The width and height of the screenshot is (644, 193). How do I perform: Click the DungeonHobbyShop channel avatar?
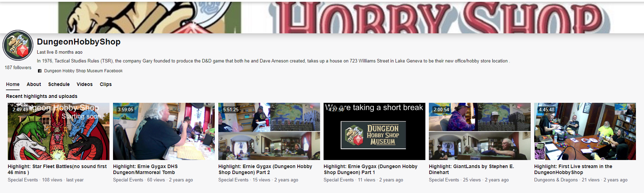(x=18, y=46)
